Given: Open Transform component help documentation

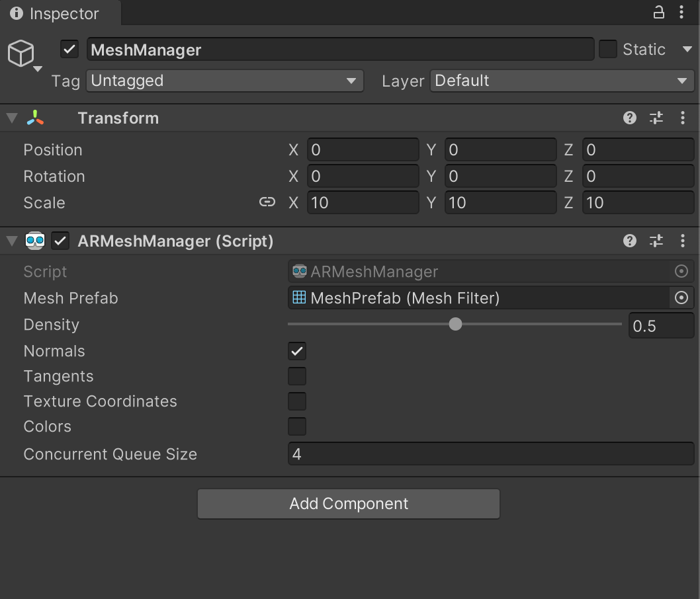Looking at the screenshot, I should point(629,118).
